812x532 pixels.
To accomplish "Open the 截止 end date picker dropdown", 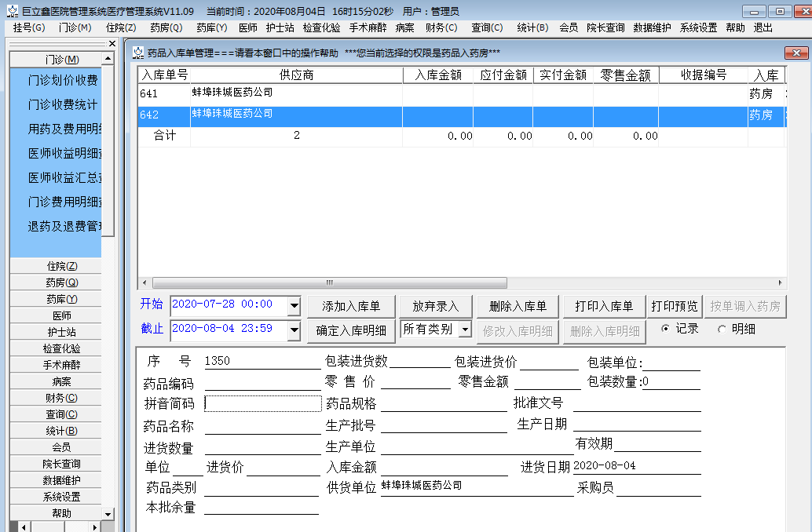I will tap(296, 331).
